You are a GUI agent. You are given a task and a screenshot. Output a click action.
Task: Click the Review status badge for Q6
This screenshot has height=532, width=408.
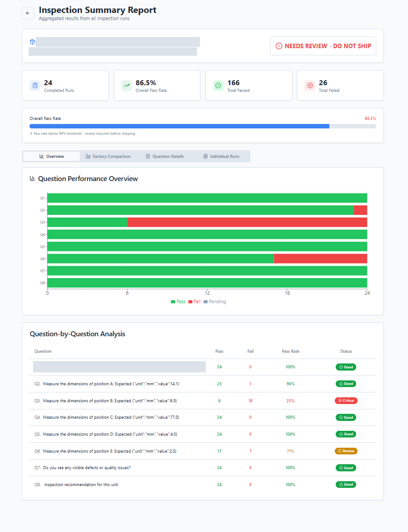tap(346, 451)
